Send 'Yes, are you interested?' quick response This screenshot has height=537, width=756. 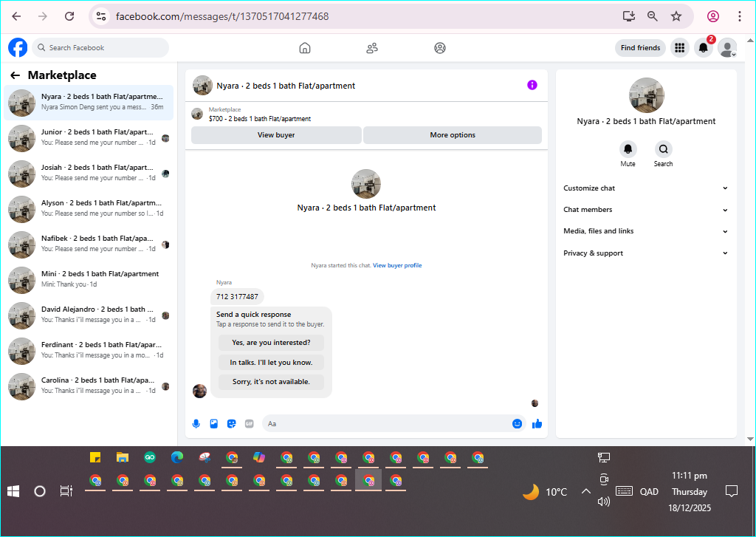tap(271, 343)
